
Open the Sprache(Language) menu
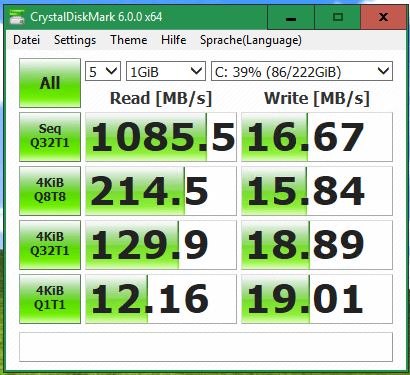(251, 40)
